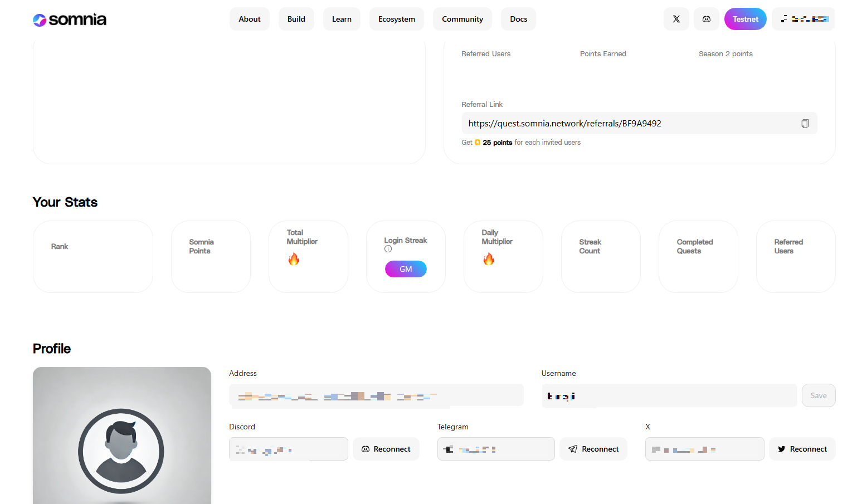This screenshot has width=862, height=504.
Task: Click the 'Profile' heading
Action: pos(52,349)
